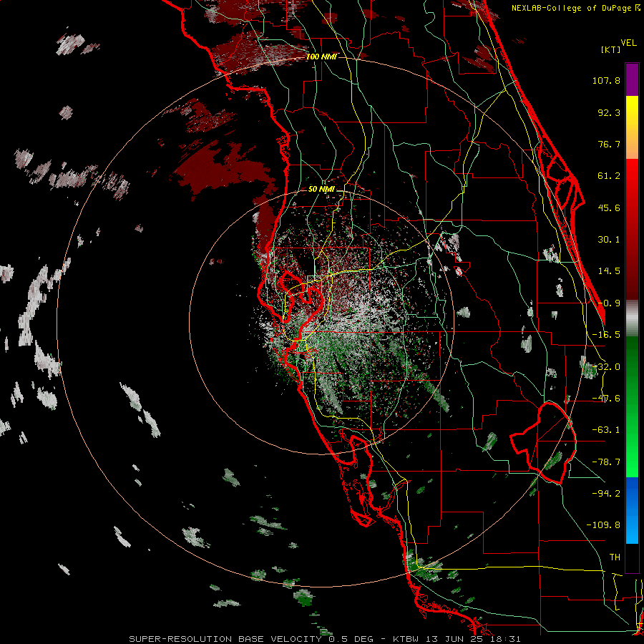
Task: Click the "100 NMI" range ring label
Action: coord(321,57)
